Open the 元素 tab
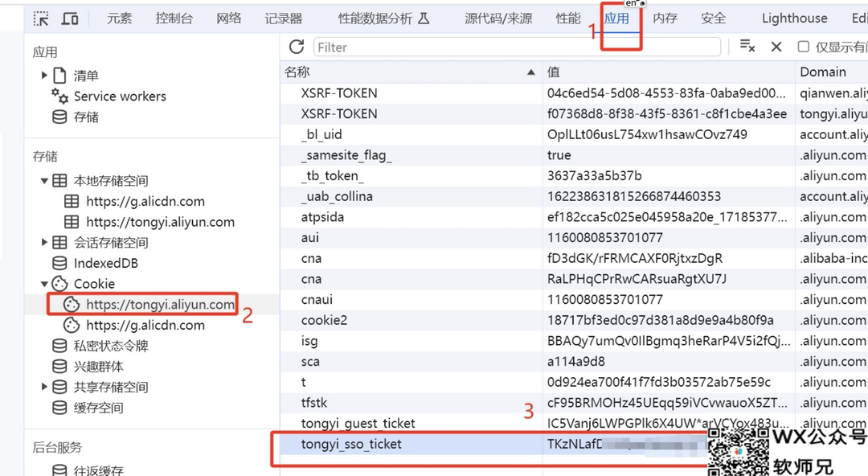 pos(120,18)
